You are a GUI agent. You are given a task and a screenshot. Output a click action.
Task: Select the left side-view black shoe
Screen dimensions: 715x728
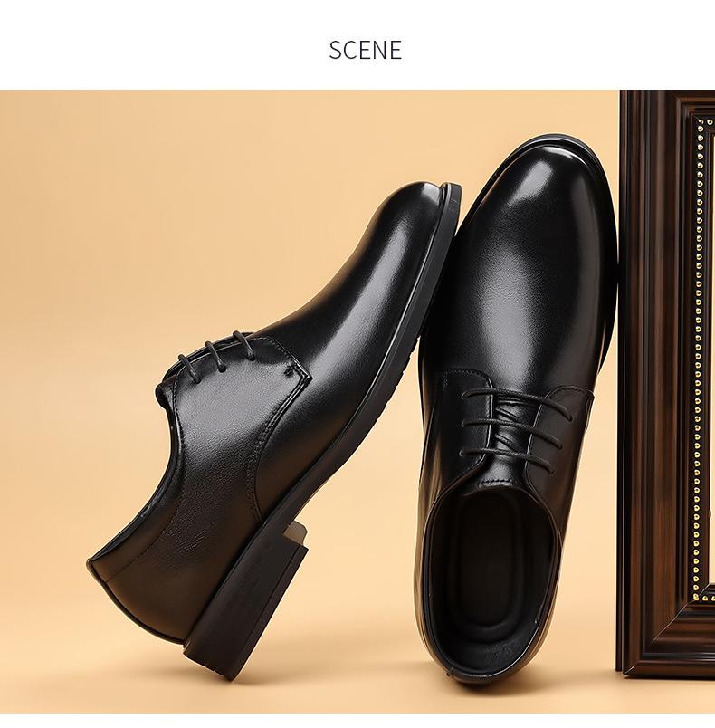coord(273,432)
